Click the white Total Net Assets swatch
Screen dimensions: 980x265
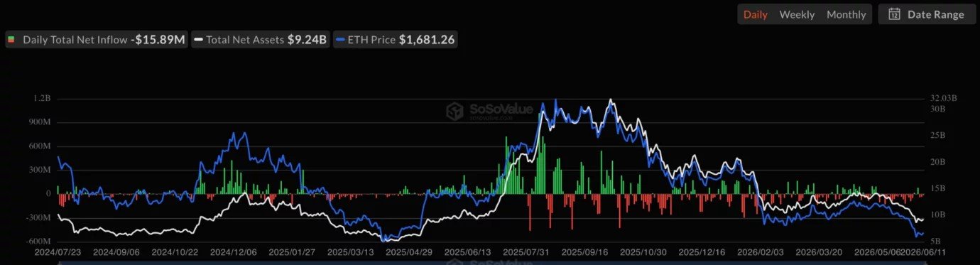pos(200,40)
